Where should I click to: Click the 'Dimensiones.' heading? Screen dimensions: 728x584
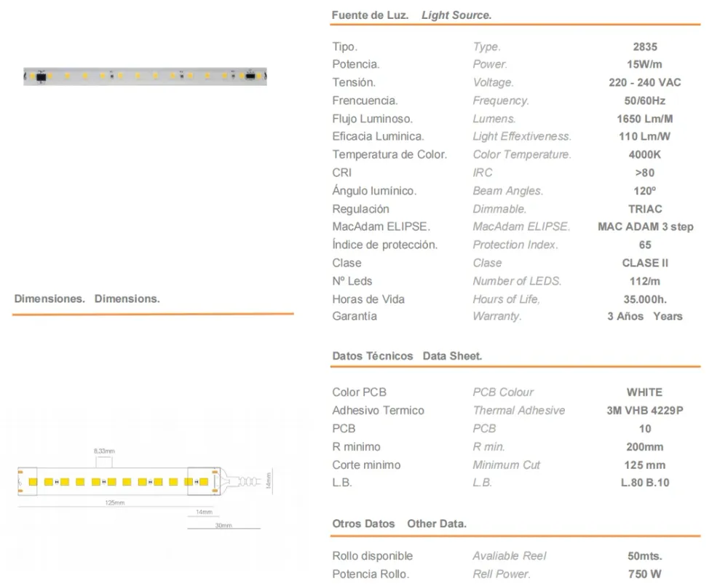(50, 299)
